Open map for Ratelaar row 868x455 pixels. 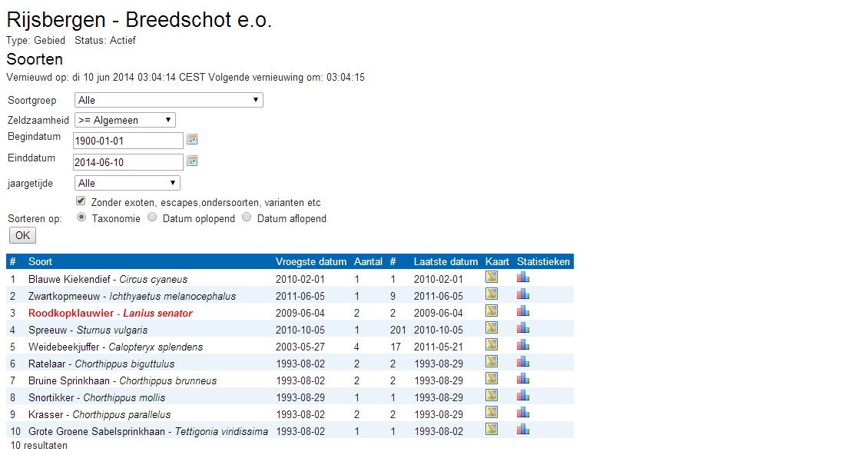coord(491,361)
